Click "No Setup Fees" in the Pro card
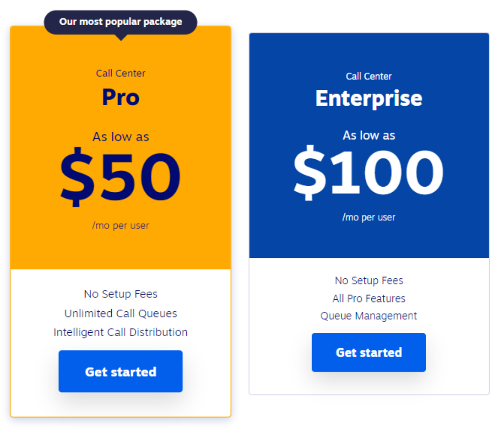The image size is (504, 431). click(x=121, y=294)
